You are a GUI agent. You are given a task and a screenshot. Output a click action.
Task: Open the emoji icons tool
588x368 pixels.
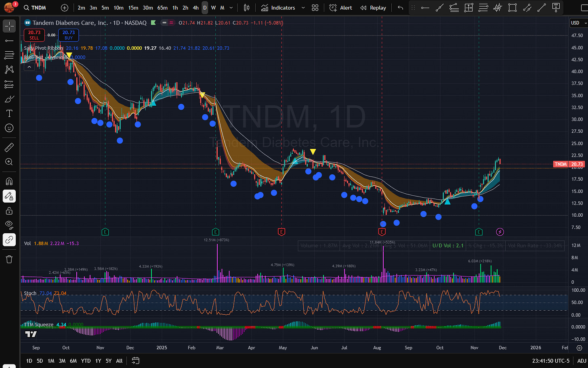click(9, 128)
